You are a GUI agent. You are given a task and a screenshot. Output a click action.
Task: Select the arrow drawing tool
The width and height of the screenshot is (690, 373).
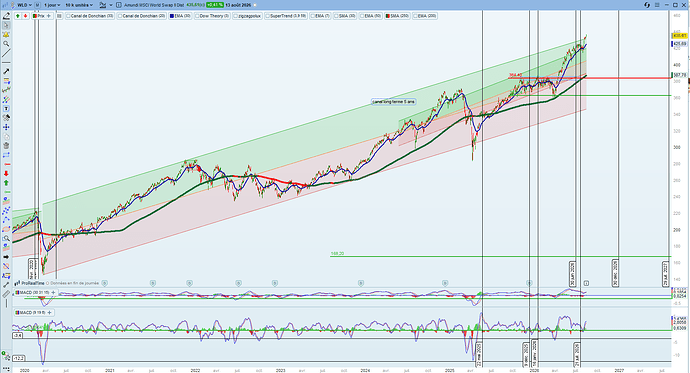coord(6,71)
